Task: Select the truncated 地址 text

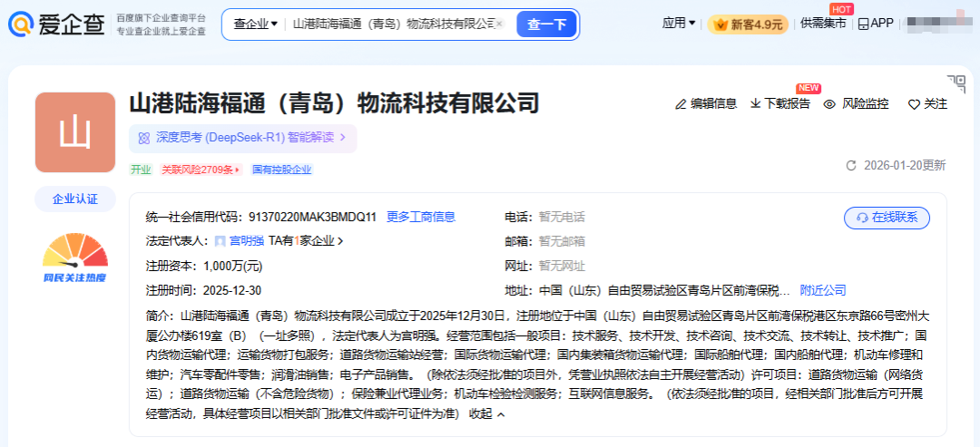Action: click(x=664, y=290)
